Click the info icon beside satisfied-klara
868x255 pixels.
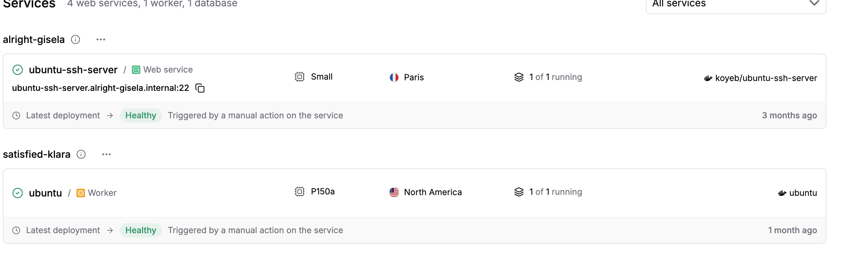point(81,154)
